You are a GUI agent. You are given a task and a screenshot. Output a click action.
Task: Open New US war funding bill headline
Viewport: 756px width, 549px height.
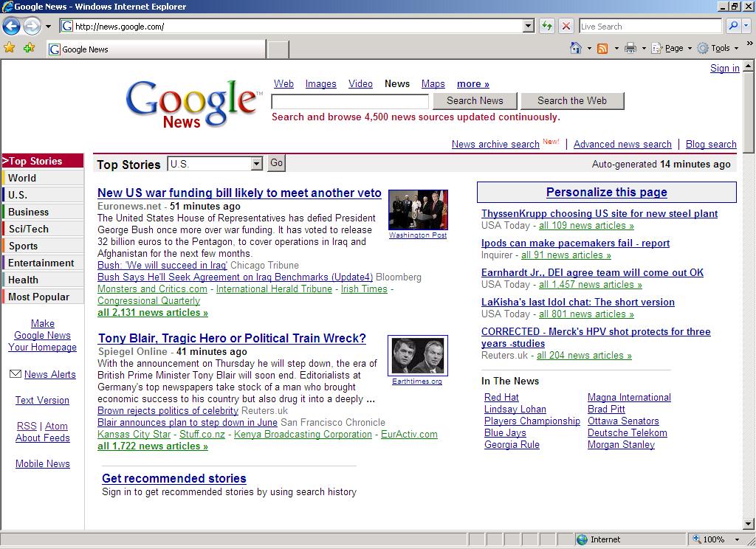tap(239, 193)
